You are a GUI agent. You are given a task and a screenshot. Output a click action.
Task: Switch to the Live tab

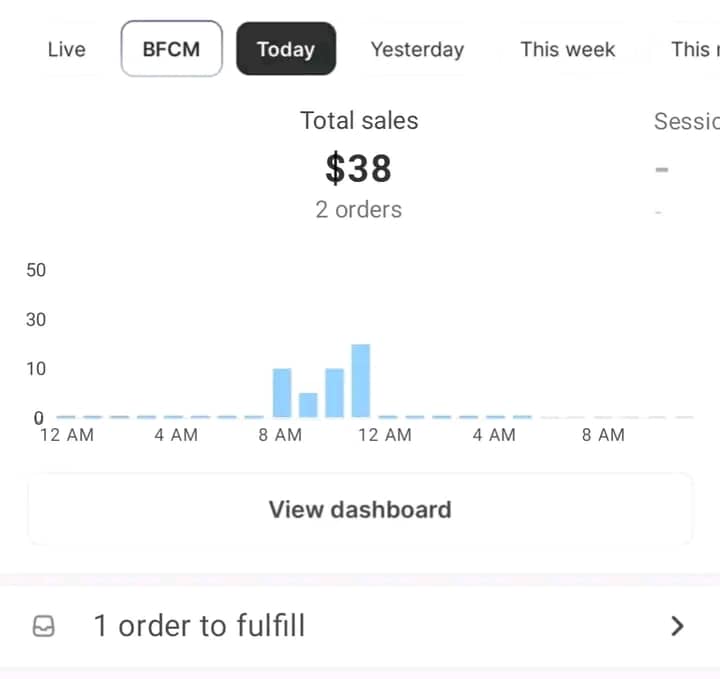click(66, 49)
